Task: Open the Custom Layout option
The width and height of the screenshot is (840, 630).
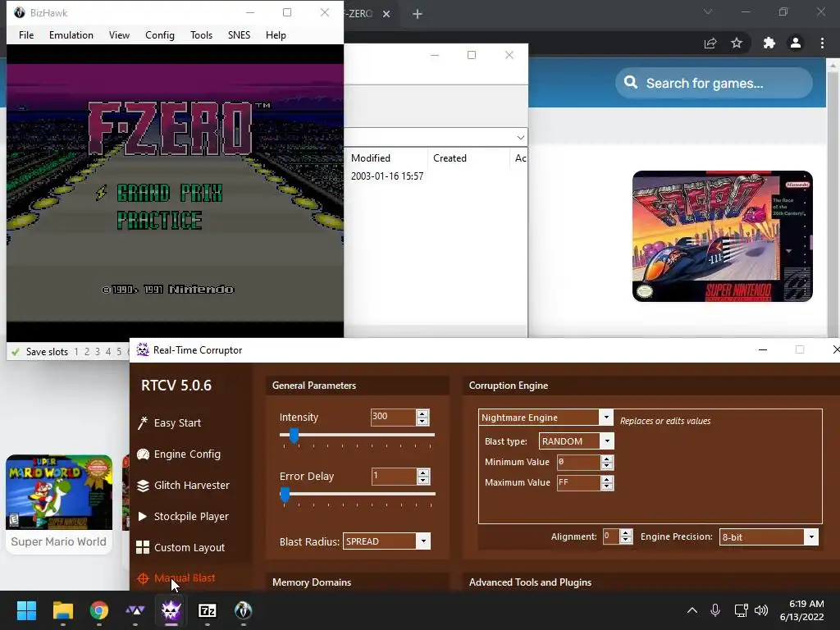Action: [181, 547]
